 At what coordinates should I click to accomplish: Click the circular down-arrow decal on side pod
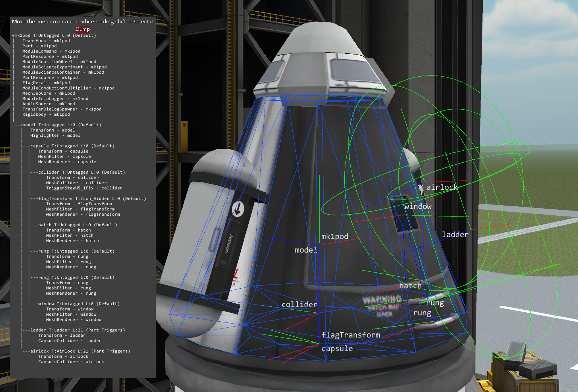pos(238,209)
